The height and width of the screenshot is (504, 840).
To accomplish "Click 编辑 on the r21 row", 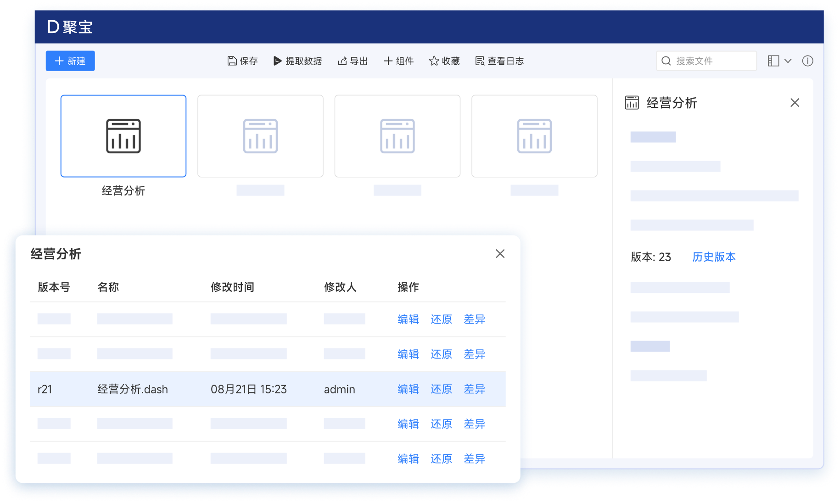I will [x=408, y=389].
